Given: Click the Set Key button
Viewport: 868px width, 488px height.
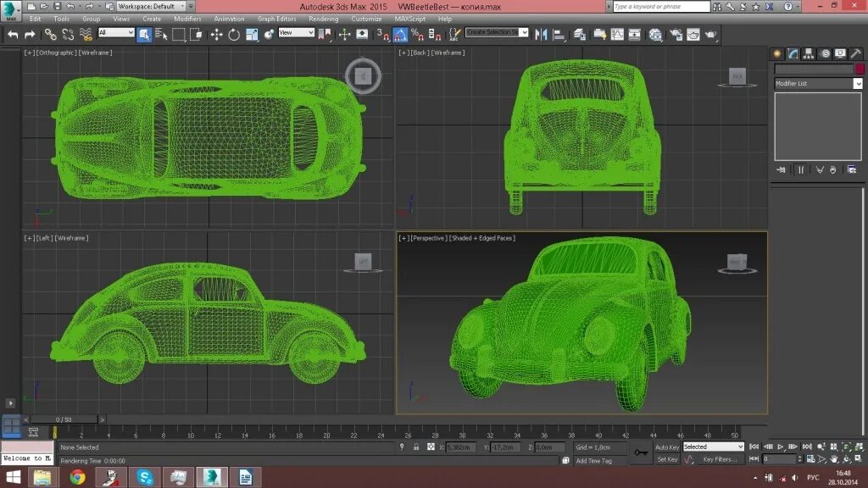Looking at the screenshot, I should tap(667, 459).
